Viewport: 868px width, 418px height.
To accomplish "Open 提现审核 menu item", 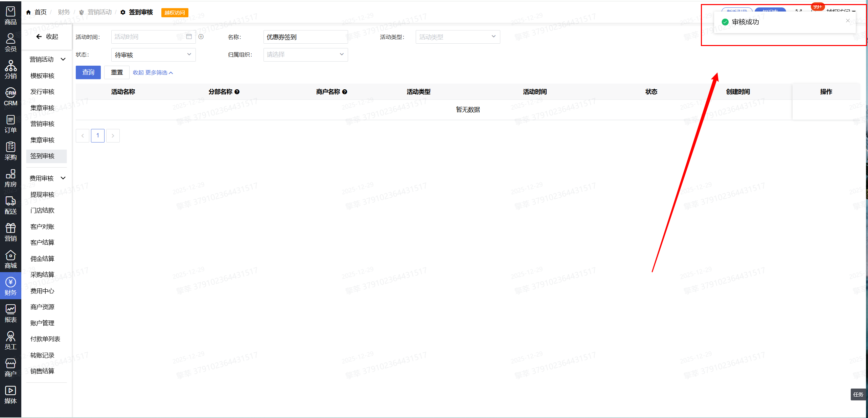I will [42, 195].
